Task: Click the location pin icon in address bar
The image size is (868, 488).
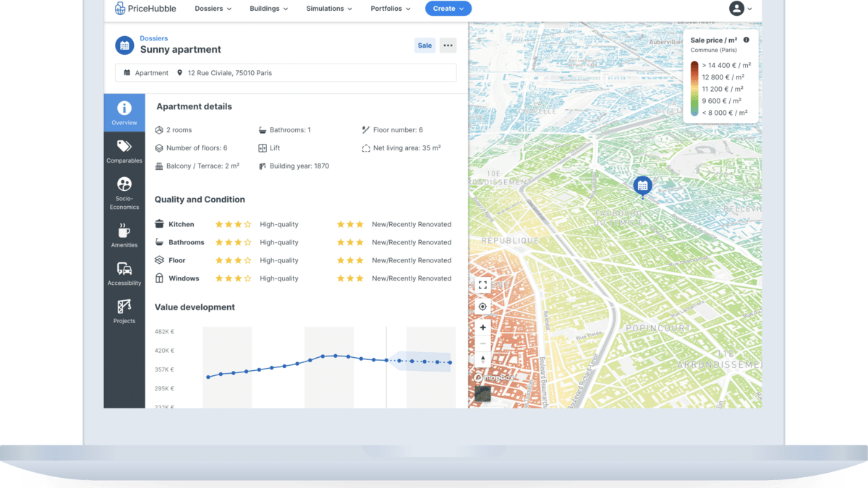Action: pos(180,73)
